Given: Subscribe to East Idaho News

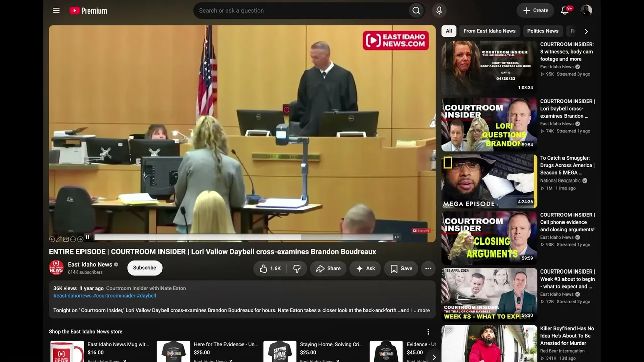Looking at the screenshot, I should (144, 268).
